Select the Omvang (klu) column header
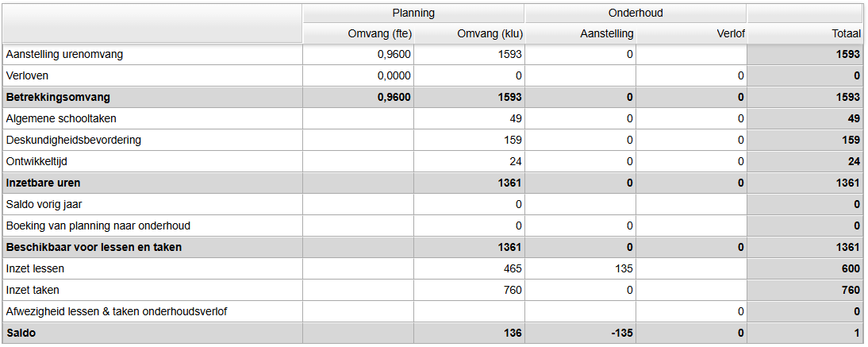 click(x=490, y=33)
